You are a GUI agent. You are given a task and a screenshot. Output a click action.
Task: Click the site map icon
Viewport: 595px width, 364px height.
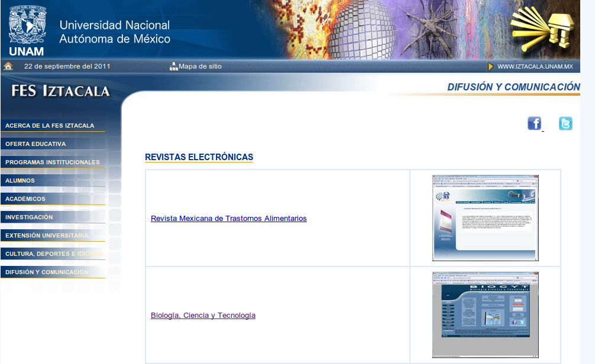(x=173, y=66)
